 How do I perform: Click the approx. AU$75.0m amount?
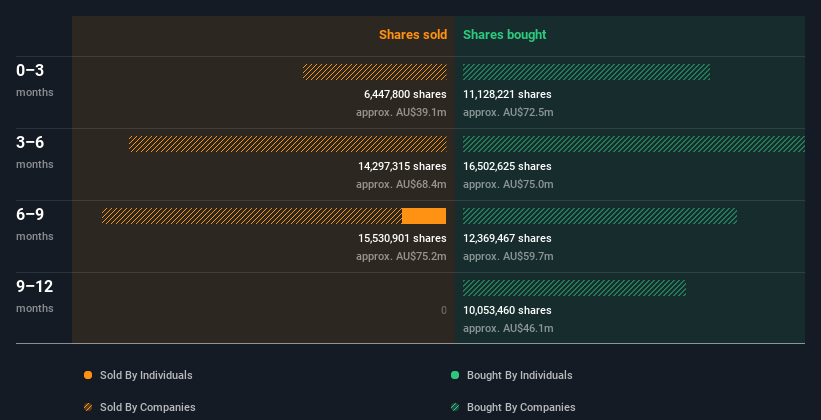pos(508,184)
